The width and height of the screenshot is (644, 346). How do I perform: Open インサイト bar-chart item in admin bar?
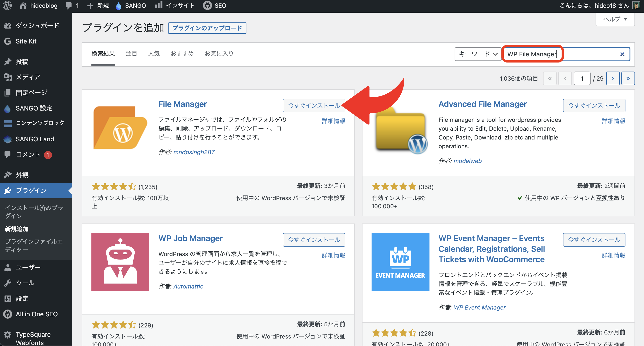[x=174, y=5]
